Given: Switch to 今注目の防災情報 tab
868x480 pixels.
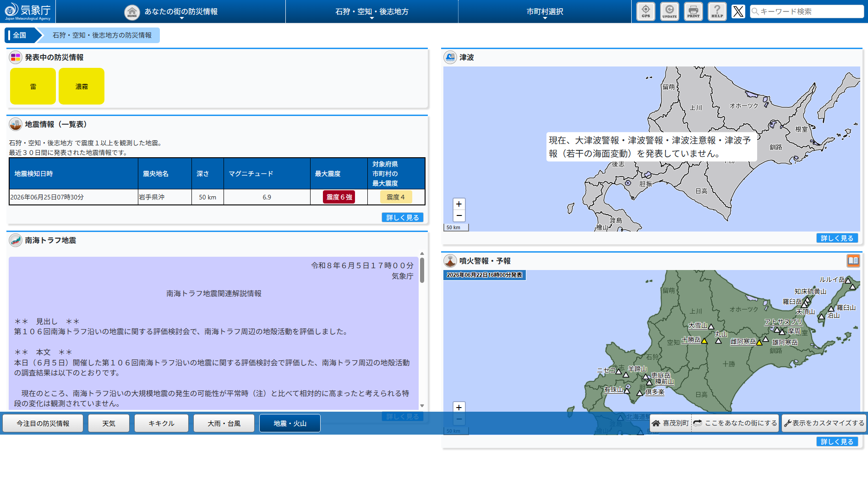Looking at the screenshot, I should [43, 423].
